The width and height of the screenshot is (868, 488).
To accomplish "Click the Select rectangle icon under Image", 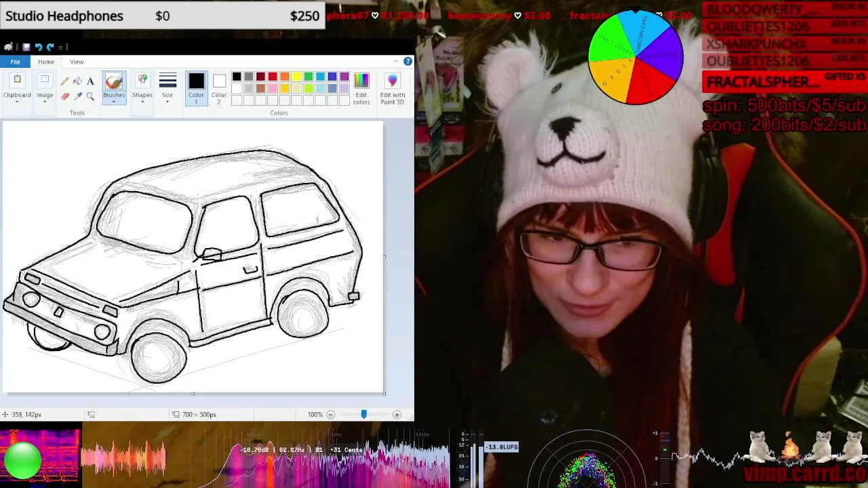I will point(45,81).
